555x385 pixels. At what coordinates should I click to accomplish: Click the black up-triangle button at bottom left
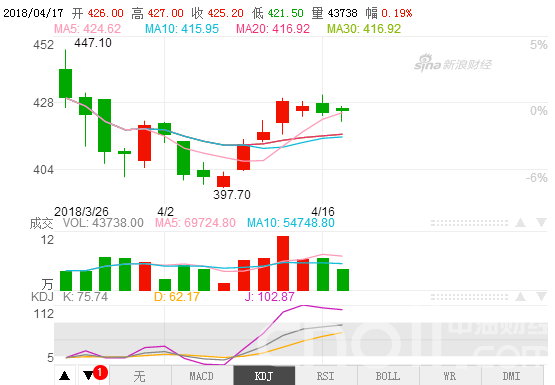64,376
